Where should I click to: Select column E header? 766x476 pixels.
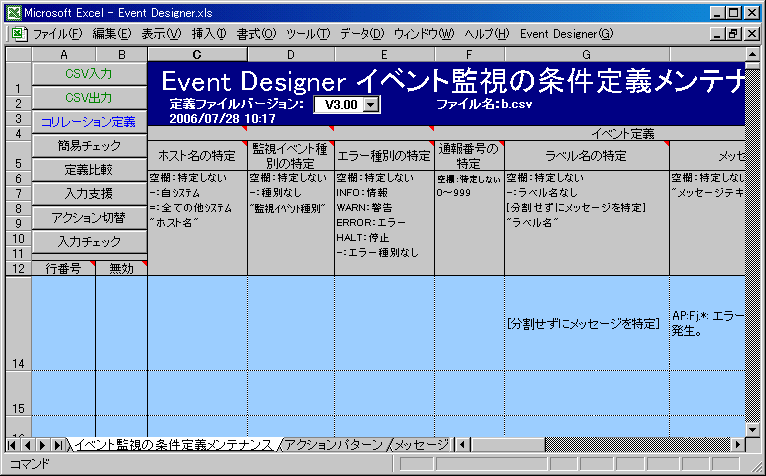tap(384, 54)
